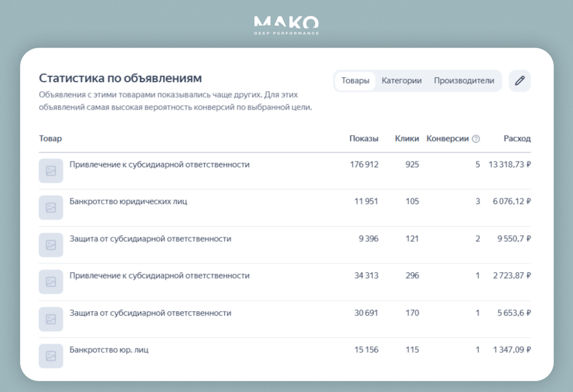Select the spend value 5 653,6 ₽
Viewport: 573px width, 392px height.
tap(514, 313)
